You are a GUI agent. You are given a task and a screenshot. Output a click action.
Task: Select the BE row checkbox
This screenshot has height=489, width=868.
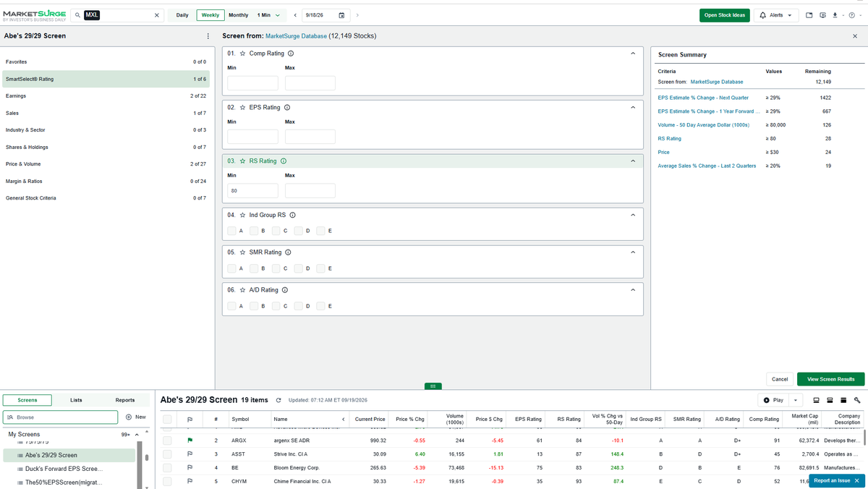click(168, 468)
